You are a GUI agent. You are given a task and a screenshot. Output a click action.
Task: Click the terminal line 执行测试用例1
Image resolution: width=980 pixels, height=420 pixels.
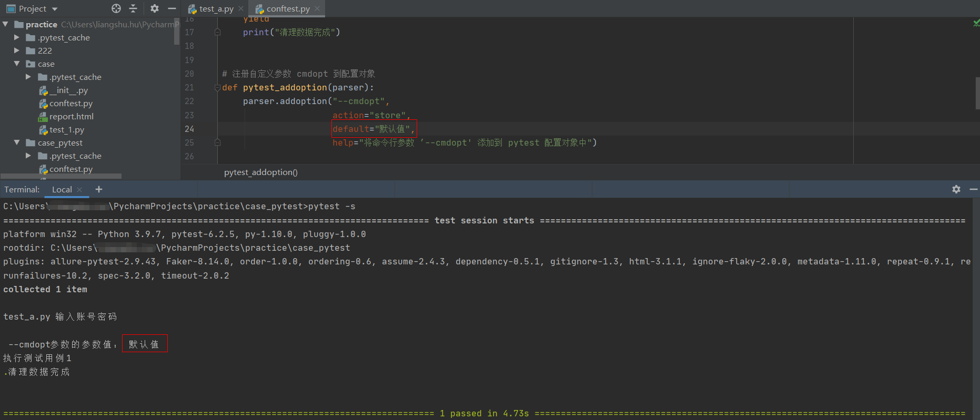coord(37,358)
